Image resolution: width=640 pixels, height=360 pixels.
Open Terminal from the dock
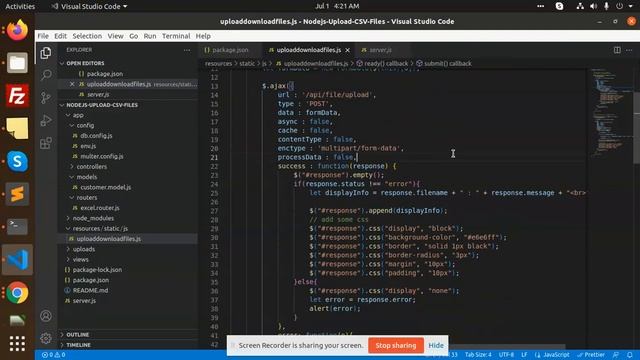[17, 227]
